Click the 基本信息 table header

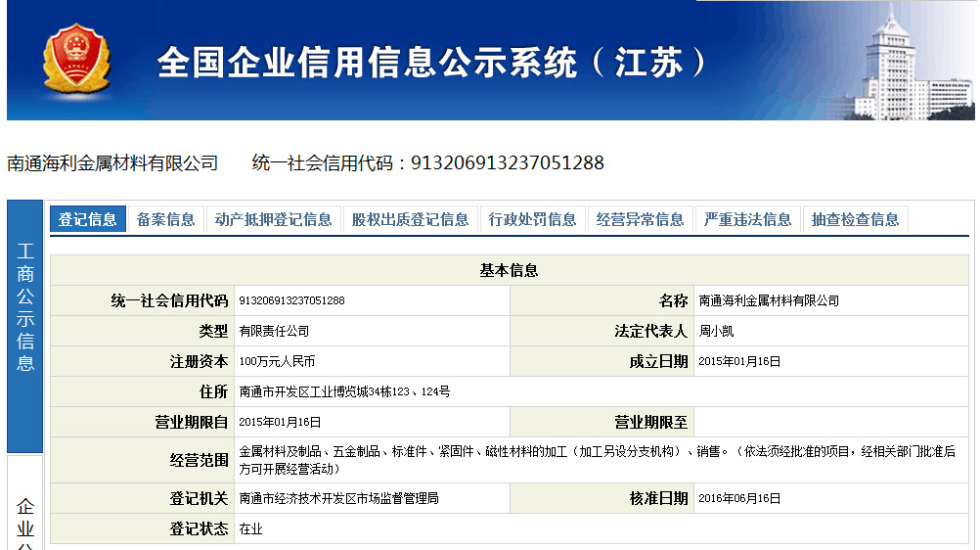coord(509,270)
